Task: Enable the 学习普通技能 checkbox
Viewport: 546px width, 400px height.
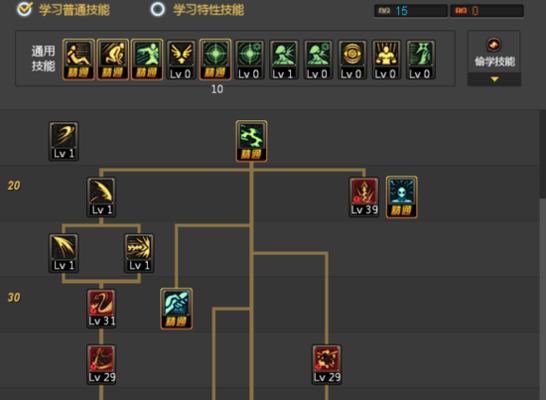Action: [24, 9]
